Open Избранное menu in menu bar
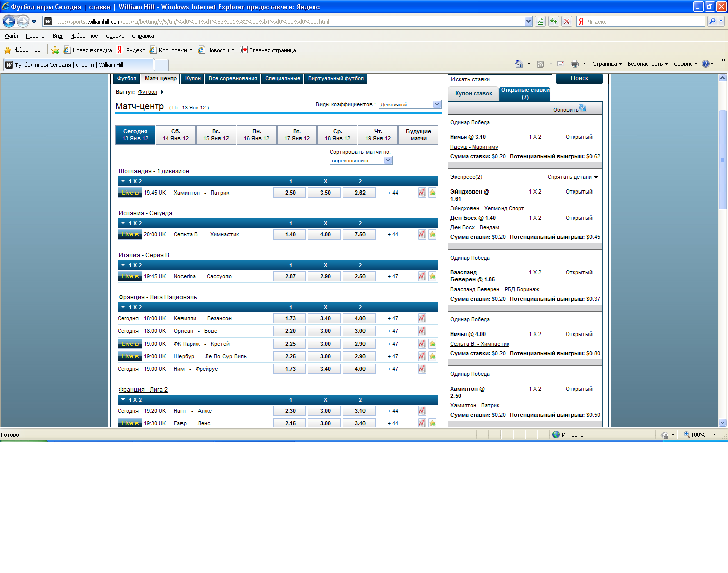The width and height of the screenshot is (728, 573). 83,36
